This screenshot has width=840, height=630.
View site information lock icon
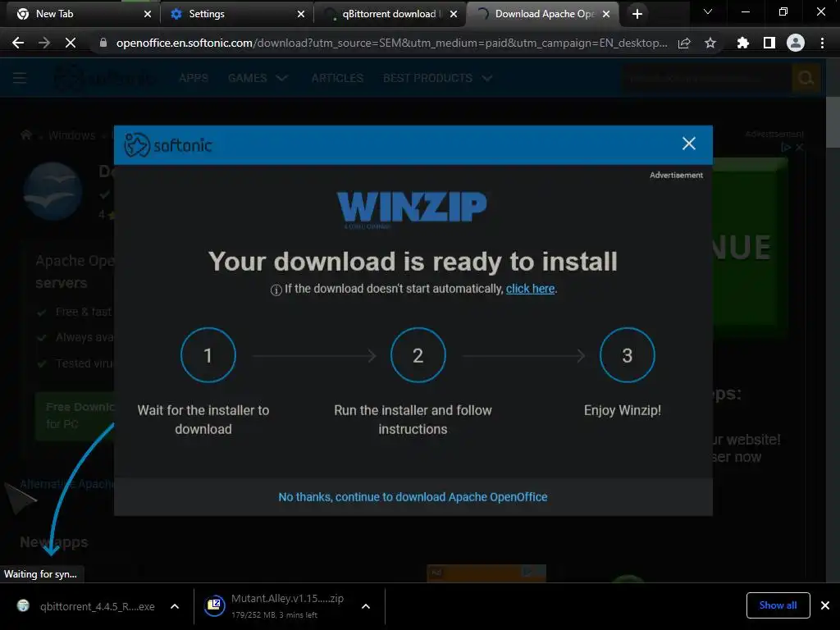click(x=103, y=43)
